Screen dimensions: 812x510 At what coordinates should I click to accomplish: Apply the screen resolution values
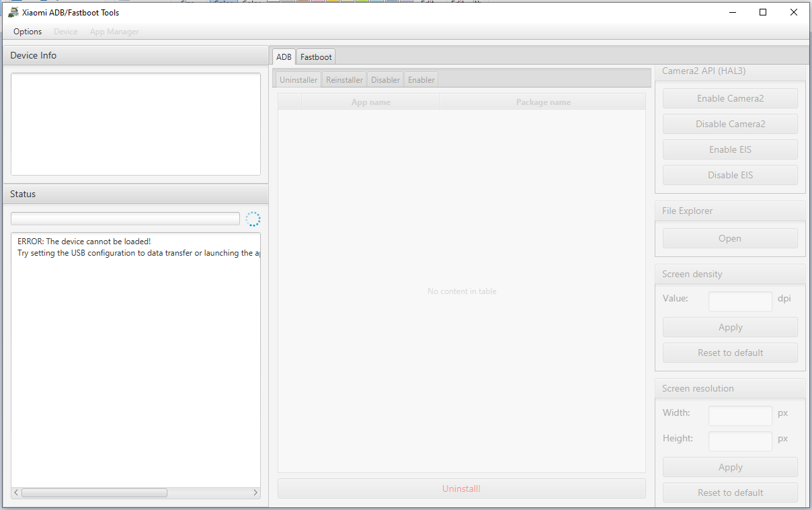click(730, 467)
